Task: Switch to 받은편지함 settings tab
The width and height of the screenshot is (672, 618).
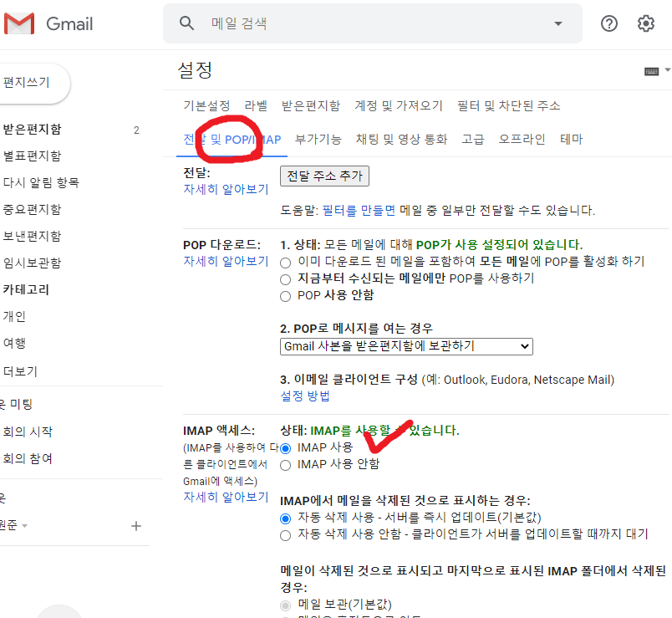Action: tap(311, 105)
